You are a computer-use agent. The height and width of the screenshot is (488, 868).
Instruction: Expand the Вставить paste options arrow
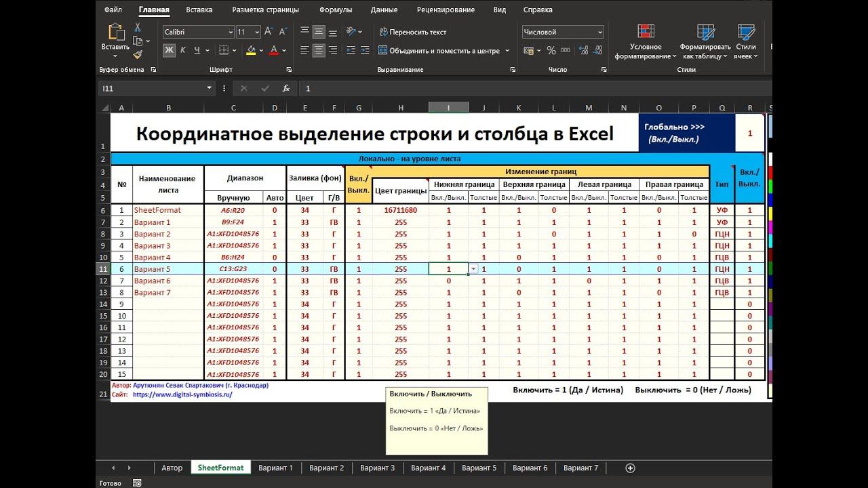coord(115,56)
